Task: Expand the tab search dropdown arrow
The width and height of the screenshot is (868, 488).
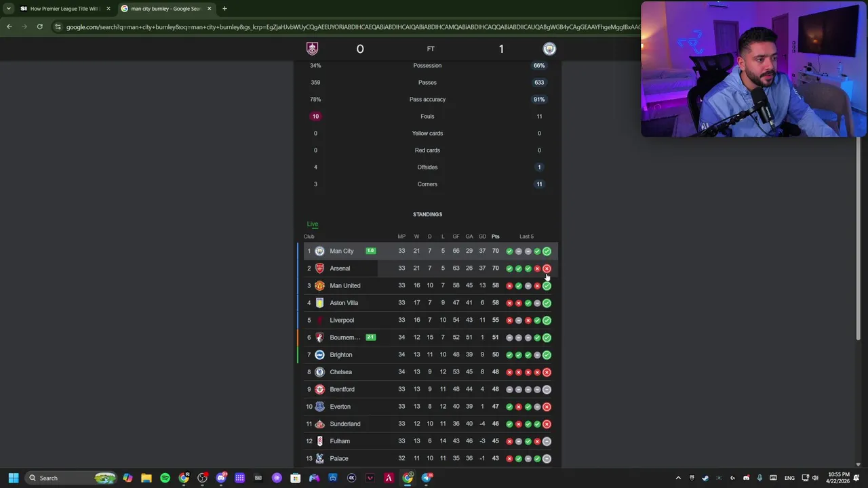Action: click(x=9, y=8)
